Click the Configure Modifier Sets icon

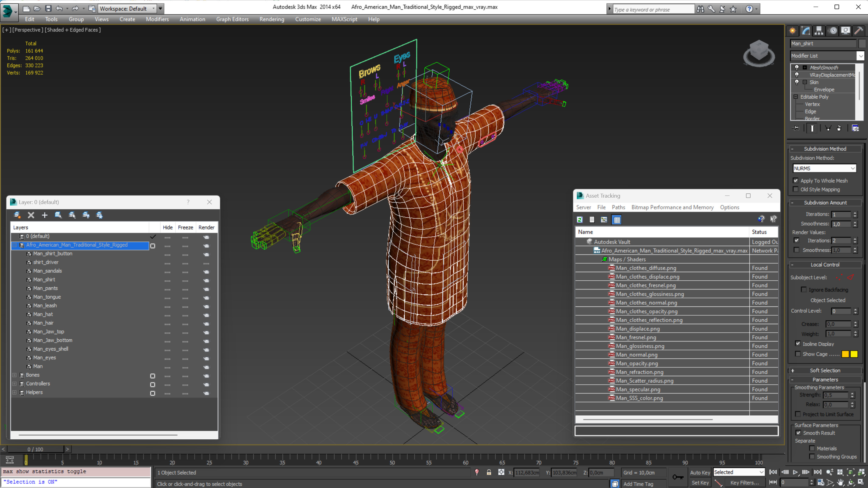tap(855, 128)
